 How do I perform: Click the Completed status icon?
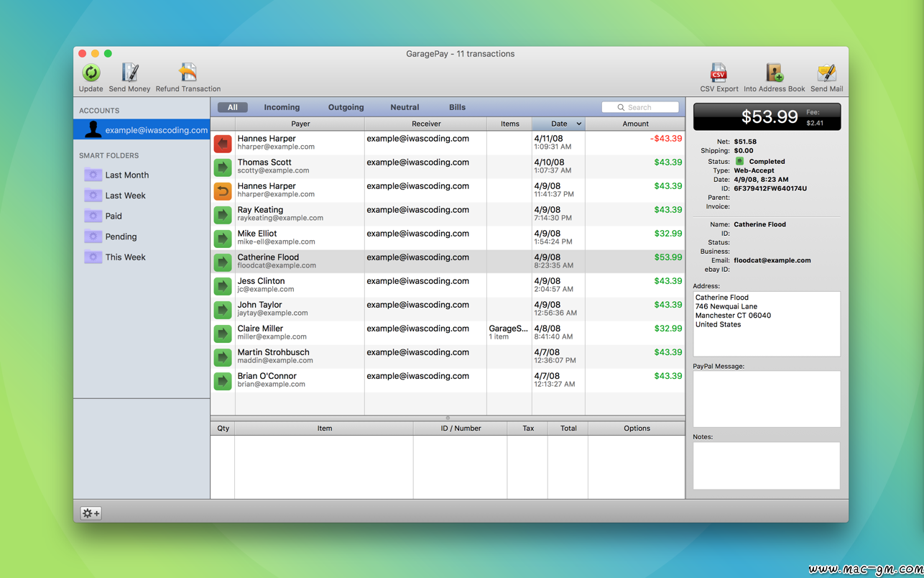point(739,161)
